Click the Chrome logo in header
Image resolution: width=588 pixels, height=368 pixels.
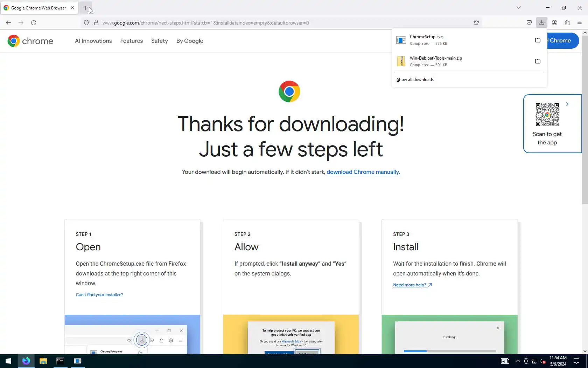[30, 41]
